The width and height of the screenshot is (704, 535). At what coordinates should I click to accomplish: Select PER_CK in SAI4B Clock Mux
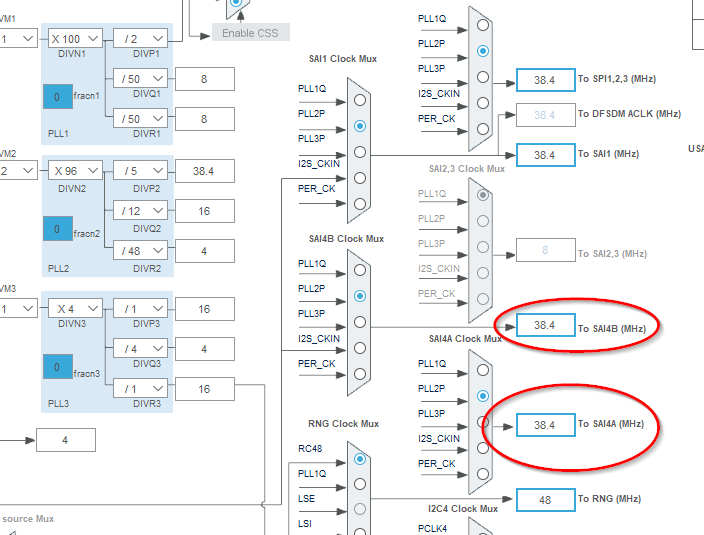coord(360,374)
